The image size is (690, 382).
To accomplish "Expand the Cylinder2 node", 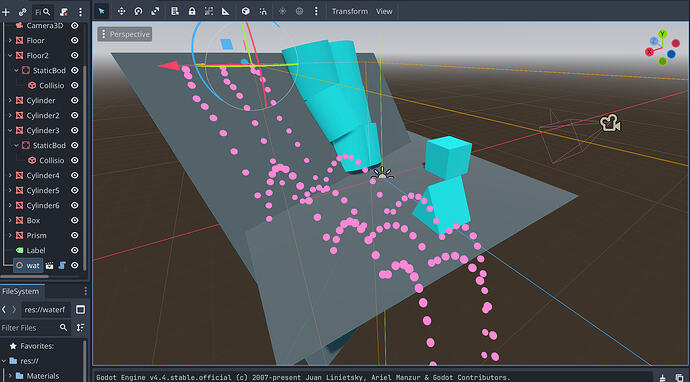I will 10,115.
